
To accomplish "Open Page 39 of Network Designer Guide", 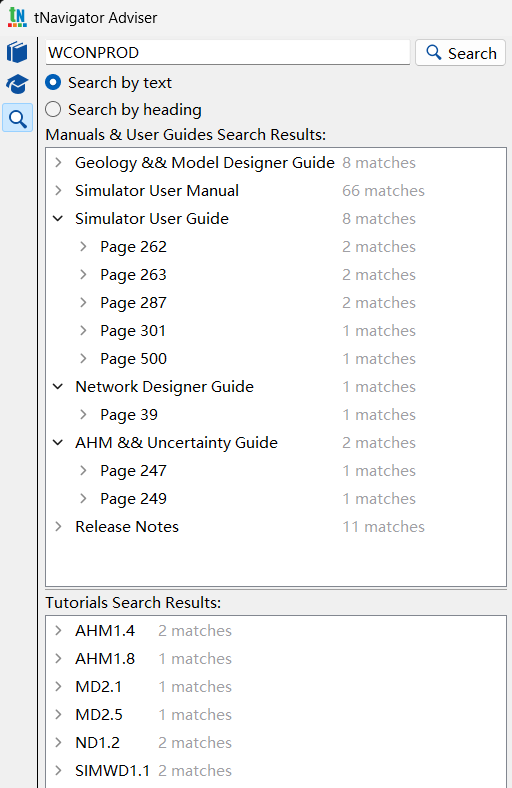I will [129, 415].
